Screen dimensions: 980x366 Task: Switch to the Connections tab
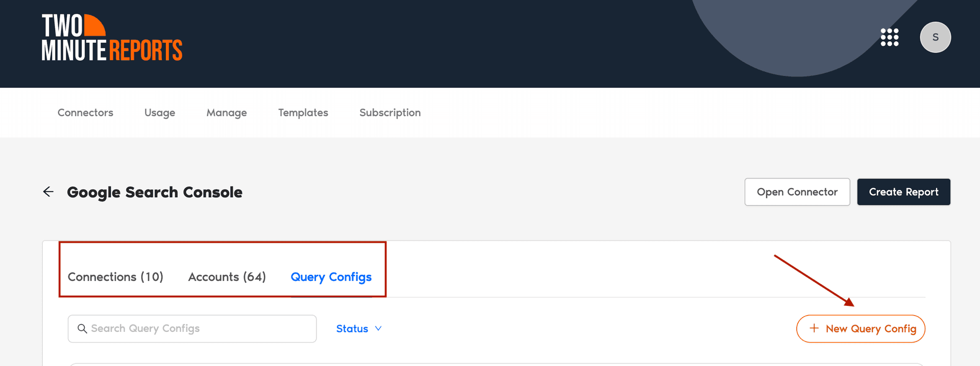[x=115, y=277]
